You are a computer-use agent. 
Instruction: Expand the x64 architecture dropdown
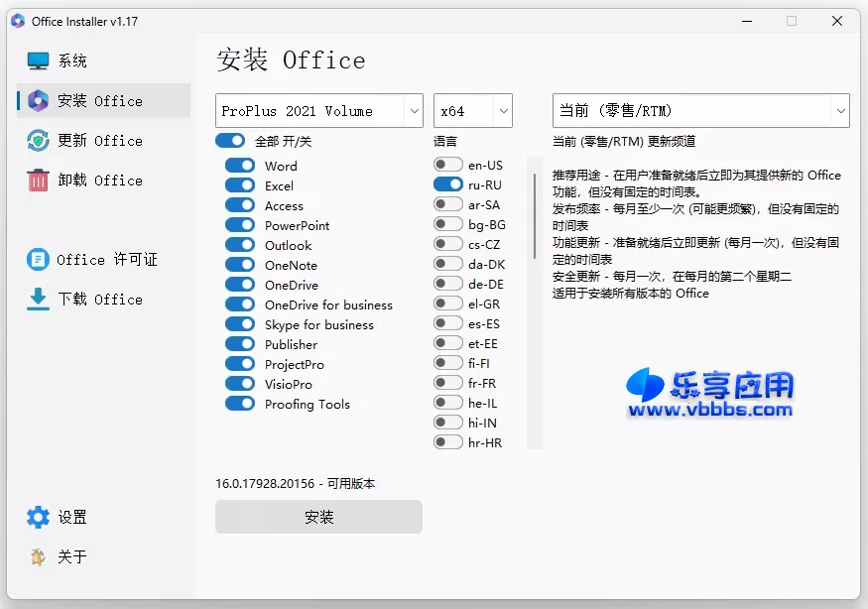click(x=472, y=110)
